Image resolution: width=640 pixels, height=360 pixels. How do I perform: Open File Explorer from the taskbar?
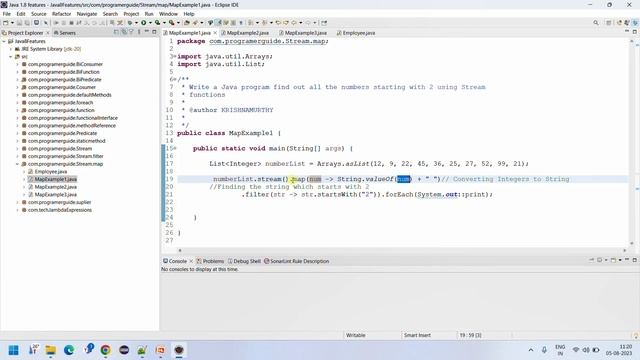(x=51, y=350)
